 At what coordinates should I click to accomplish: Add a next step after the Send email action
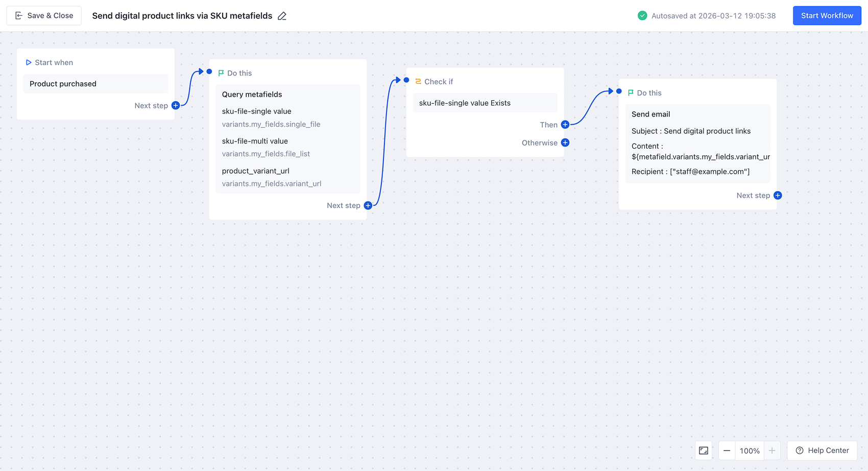point(777,195)
